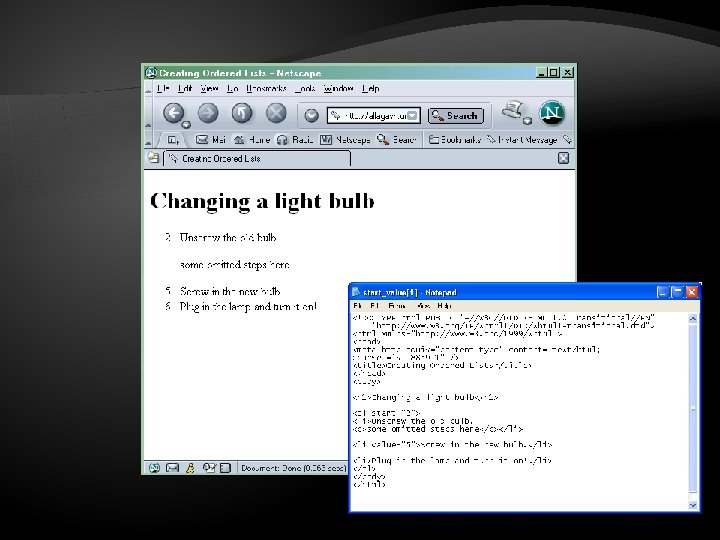
Task: Click list item 'Unscrew the old bulb'
Action: (228, 237)
